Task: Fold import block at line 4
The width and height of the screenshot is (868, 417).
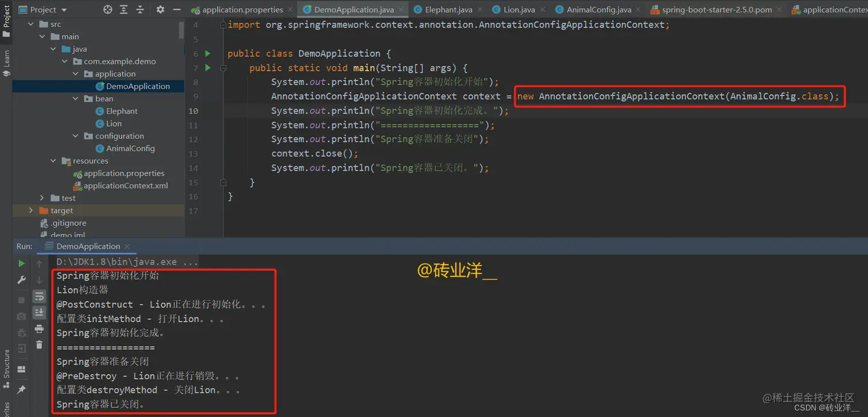Action: [223, 25]
